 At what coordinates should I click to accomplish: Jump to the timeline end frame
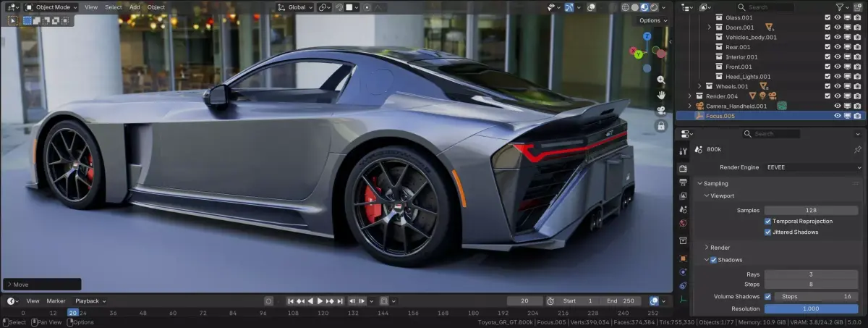339,300
